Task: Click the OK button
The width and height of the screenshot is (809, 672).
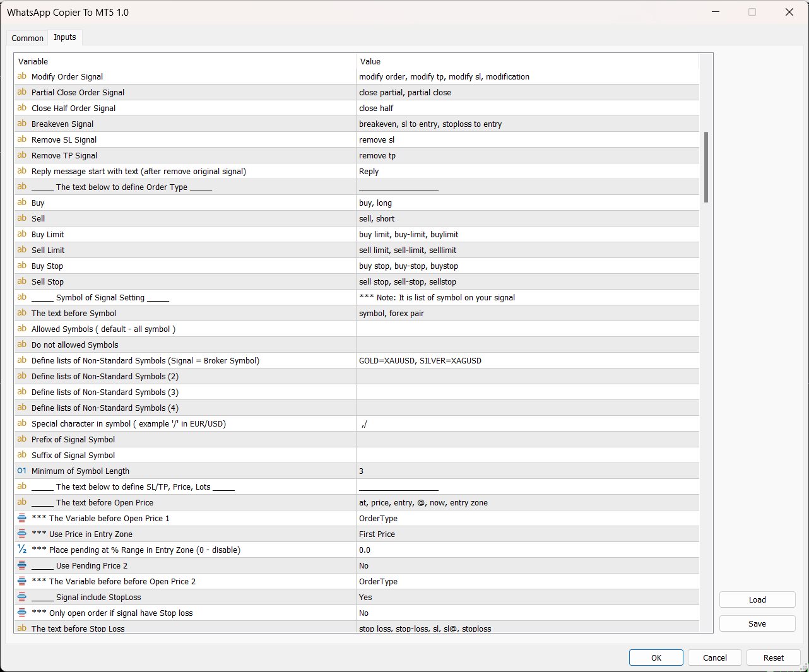Action: (656, 657)
